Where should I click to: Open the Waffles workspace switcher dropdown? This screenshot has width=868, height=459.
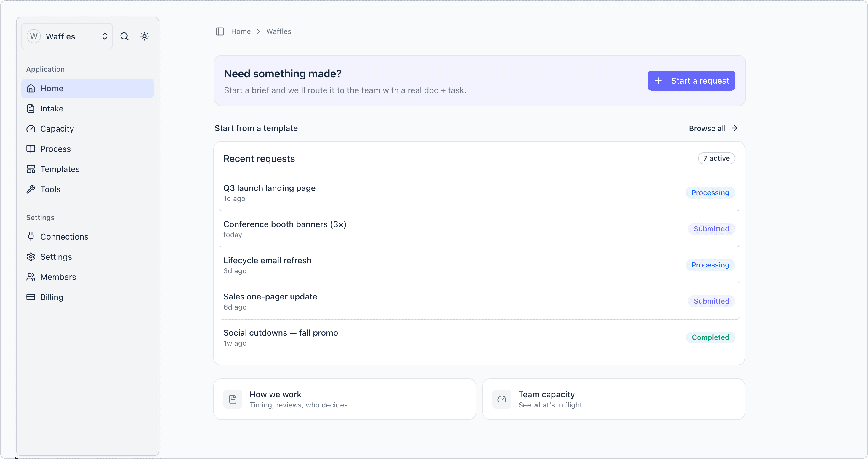(x=67, y=36)
